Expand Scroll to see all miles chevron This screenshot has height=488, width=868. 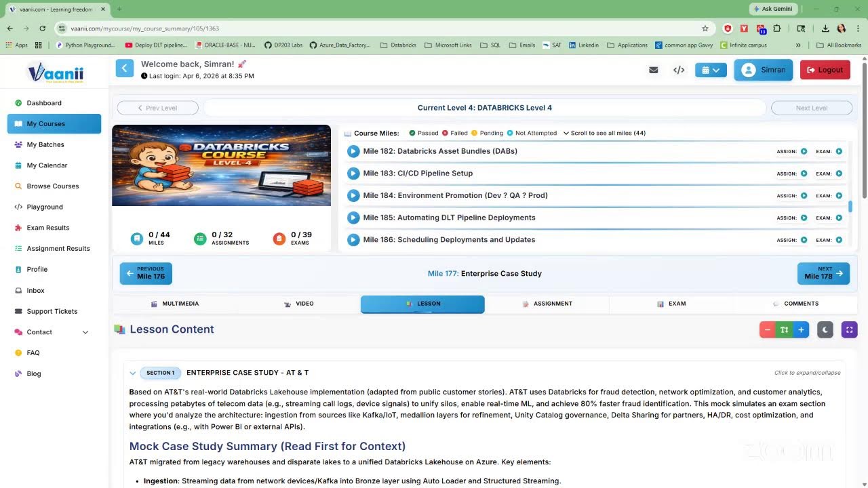click(x=566, y=134)
